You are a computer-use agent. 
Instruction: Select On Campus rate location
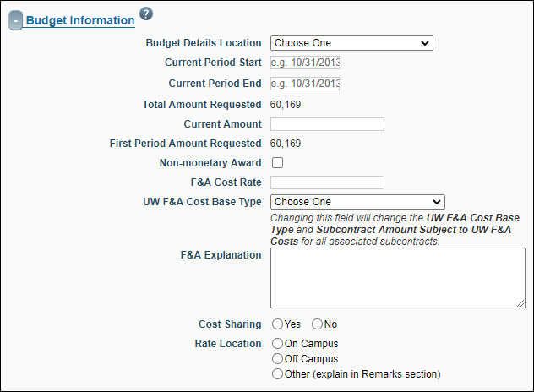click(277, 344)
